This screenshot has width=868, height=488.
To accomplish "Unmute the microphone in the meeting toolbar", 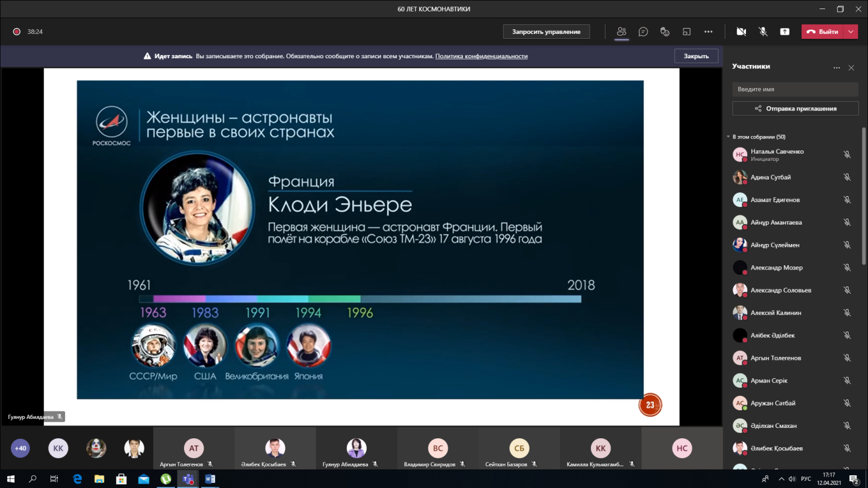I will coord(763,32).
